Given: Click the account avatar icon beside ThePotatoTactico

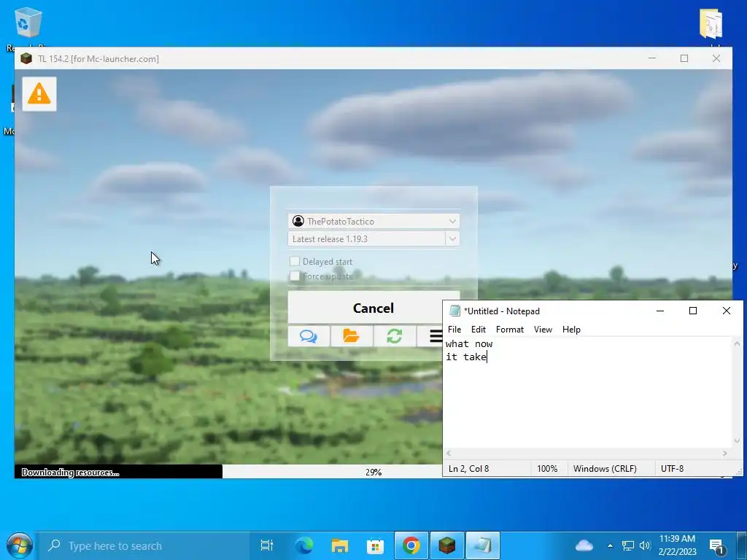Looking at the screenshot, I should pyautogui.click(x=298, y=221).
